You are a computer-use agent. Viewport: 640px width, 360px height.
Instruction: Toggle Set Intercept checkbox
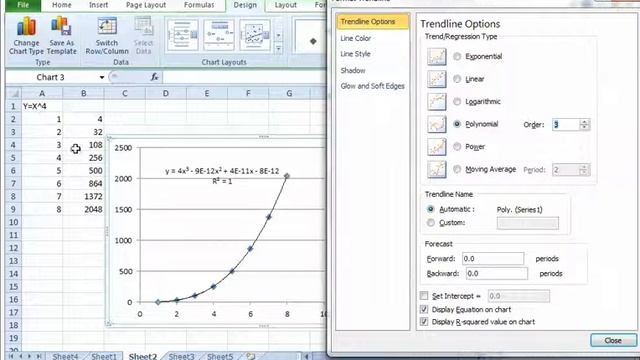(x=424, y=296)
